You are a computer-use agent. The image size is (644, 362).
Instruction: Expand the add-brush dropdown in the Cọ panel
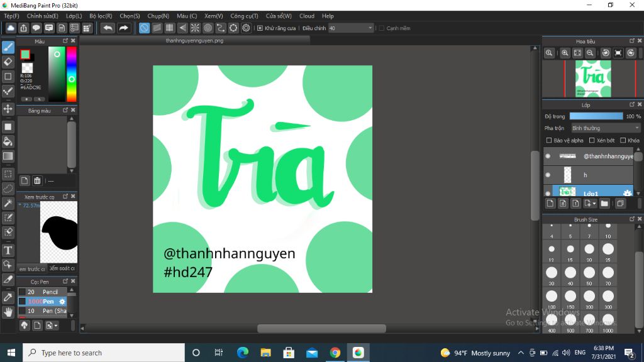point(52,326)
